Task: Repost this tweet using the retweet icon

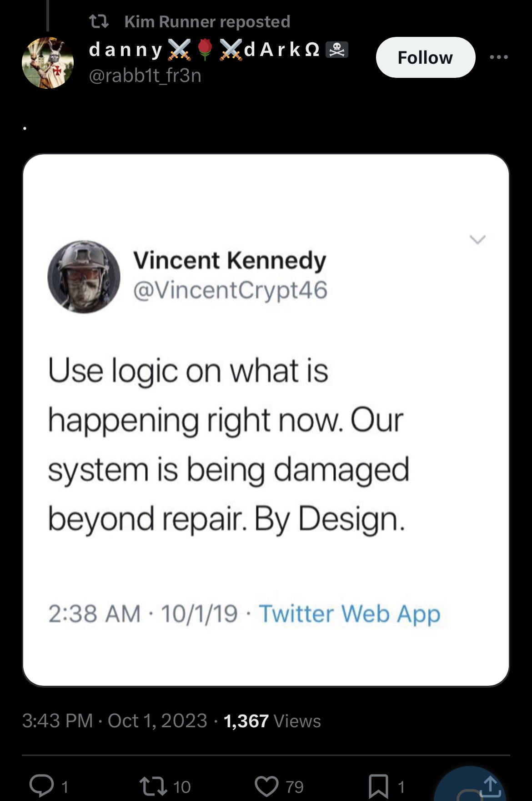Action: point(153,786)
